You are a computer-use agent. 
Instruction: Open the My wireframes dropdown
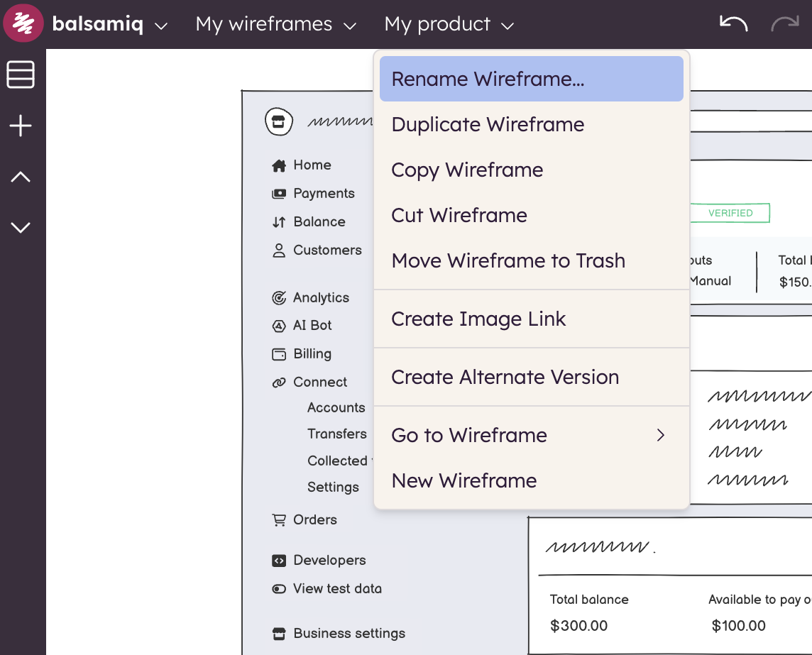click(x=275, y=25)
